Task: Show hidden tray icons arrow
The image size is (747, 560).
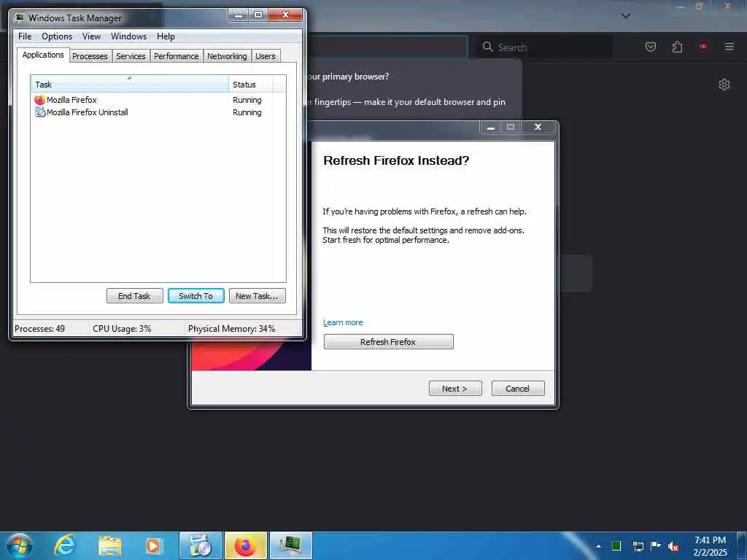Action: click(x=598, y=546)
